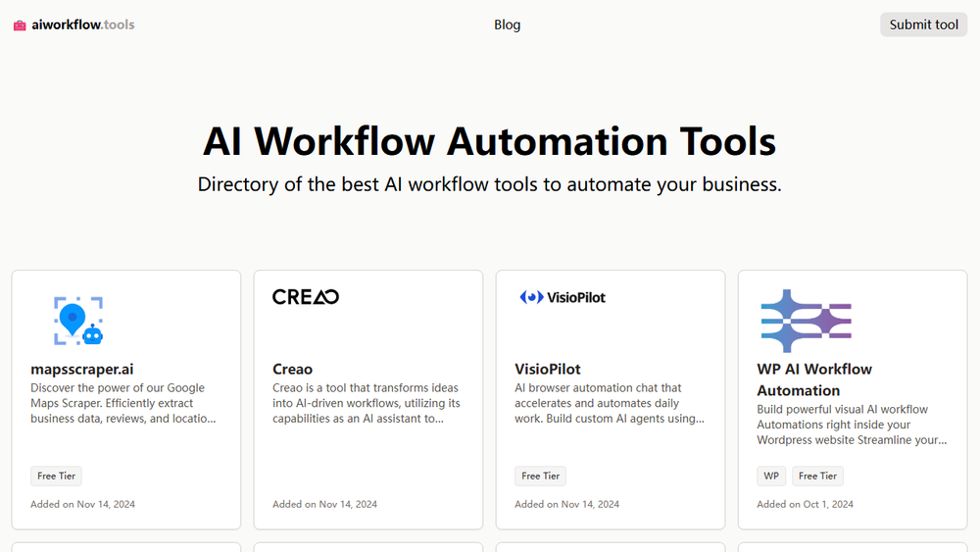
Task: Click 'Added on Oct 1, 2024' text
Action: click(805, 504)
